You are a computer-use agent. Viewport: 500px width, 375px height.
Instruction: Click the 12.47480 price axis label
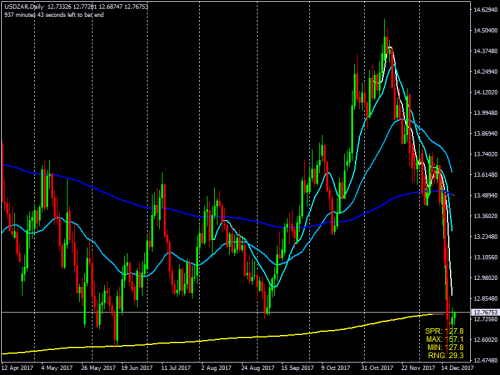coord(486,360)
